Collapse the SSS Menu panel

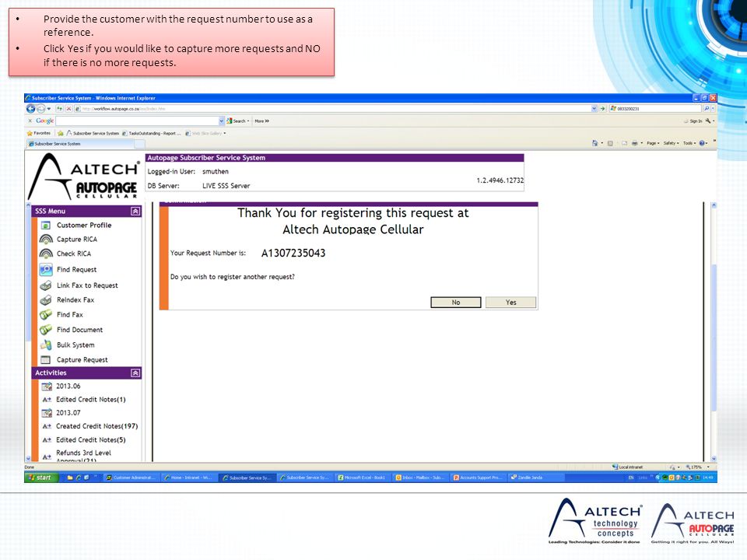(x=135, y=211)
